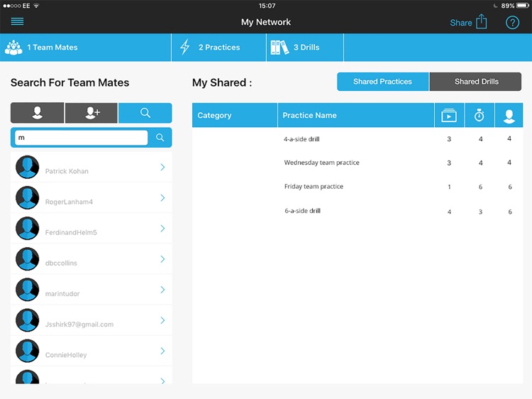
Task: Open the 6-a-side drill entry
Action: pyautogui.click(x=302, y=211)
